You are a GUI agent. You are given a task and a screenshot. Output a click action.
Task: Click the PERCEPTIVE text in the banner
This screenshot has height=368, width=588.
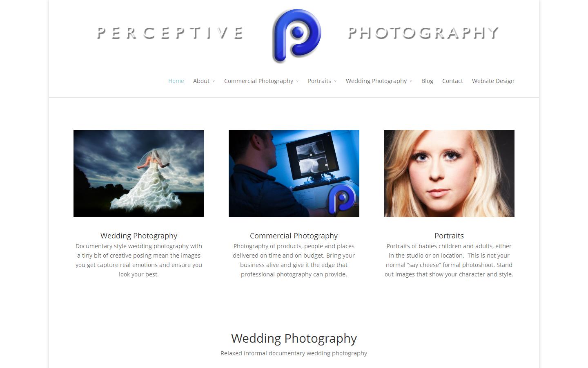pyautogui.click(x=170, y=33)
